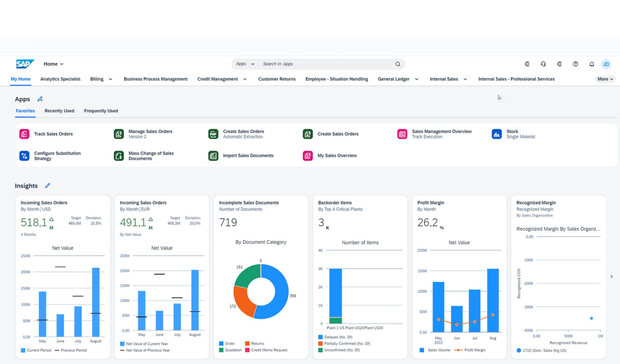Screen dimensions: 620x364
Task: Open Stock Single Material app icon
Action: [496, 134]
